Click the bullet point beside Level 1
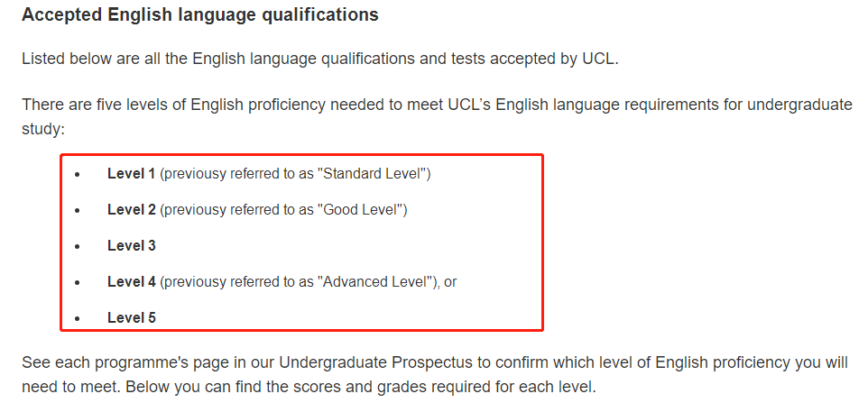 78,173
